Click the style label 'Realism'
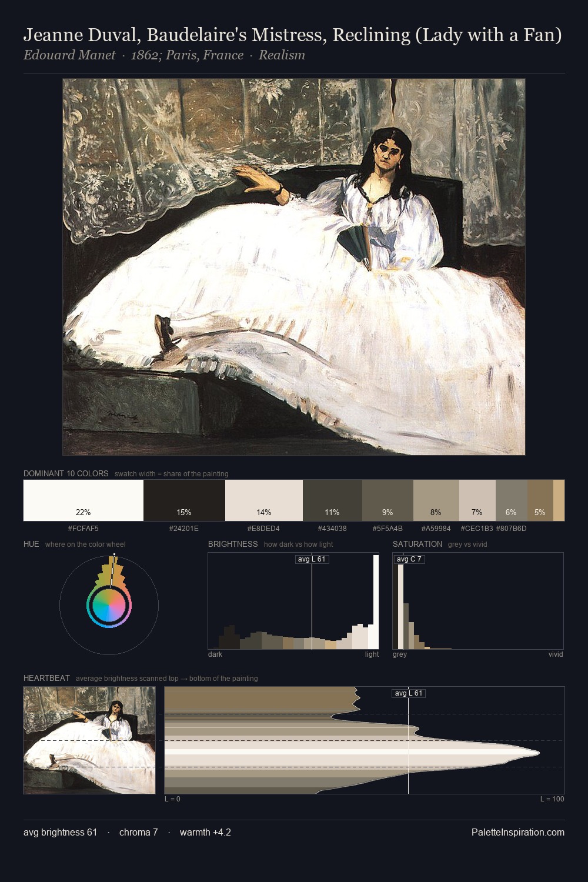588x882 pixels. (x=282, y=55)
